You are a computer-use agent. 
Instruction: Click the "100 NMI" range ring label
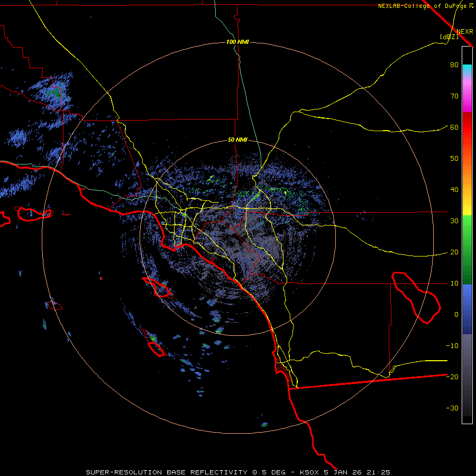[x=237, y=42]
